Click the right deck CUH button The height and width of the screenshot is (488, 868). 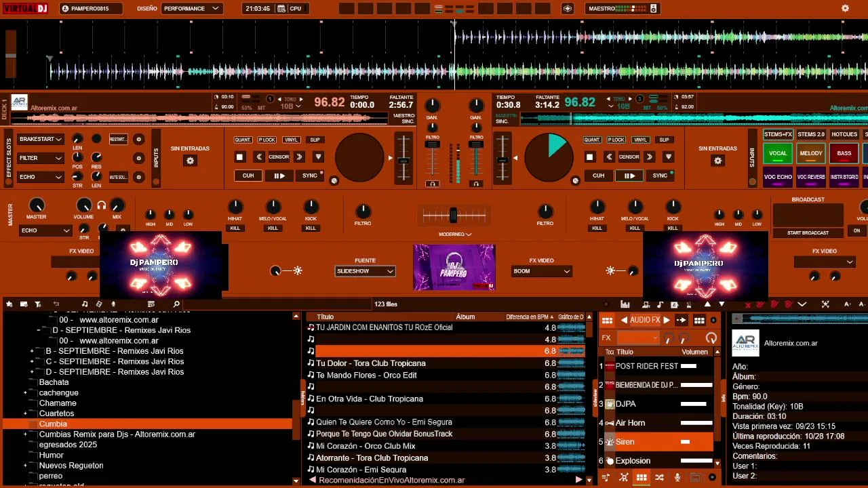[x=598, y=176]
